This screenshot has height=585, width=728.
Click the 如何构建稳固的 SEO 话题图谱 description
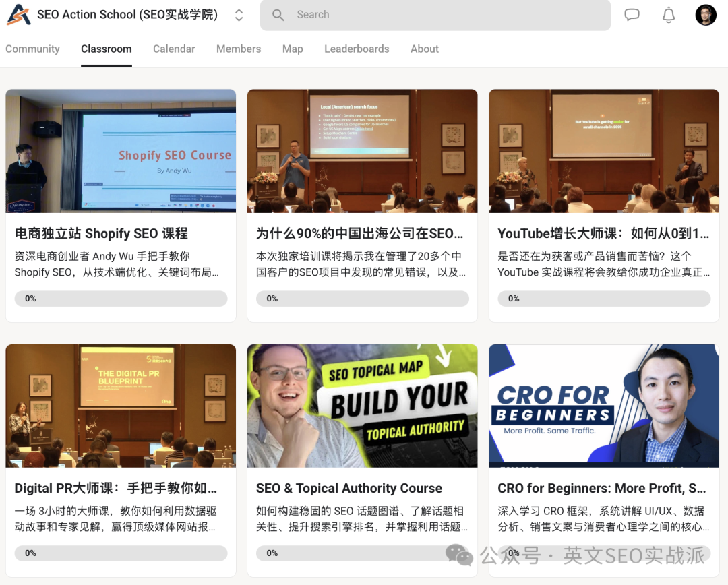(x=362, y=519)
